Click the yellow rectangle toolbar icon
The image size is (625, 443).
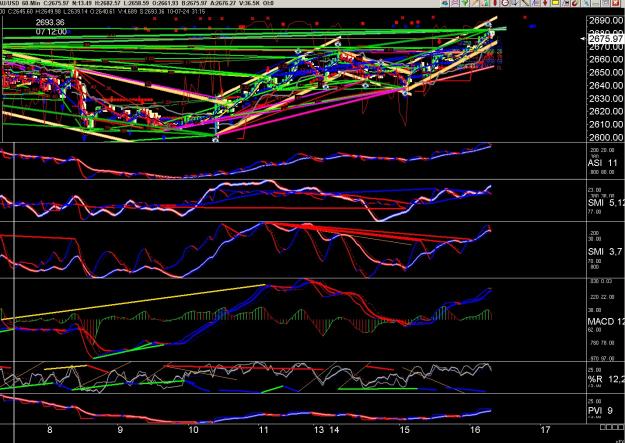(555, 3)
